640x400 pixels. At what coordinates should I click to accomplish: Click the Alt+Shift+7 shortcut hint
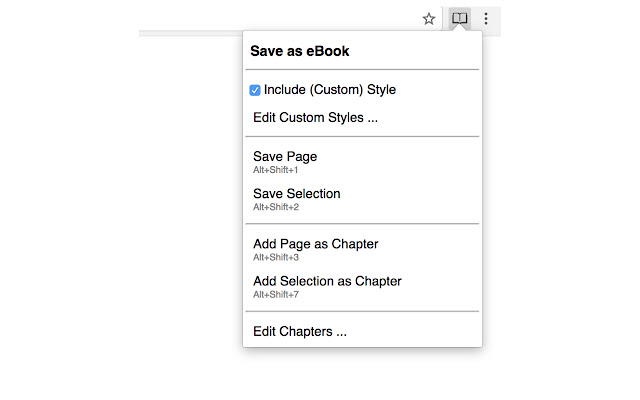click(276, 294)
